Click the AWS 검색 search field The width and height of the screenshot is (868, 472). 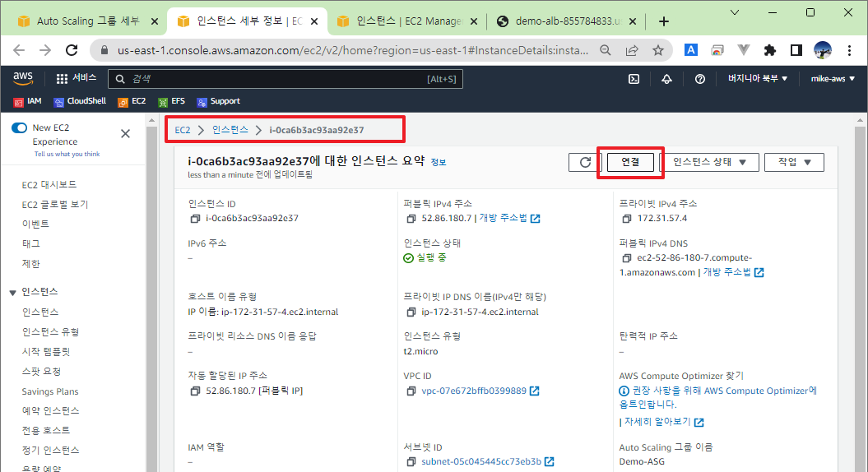[x=285, y=79]
